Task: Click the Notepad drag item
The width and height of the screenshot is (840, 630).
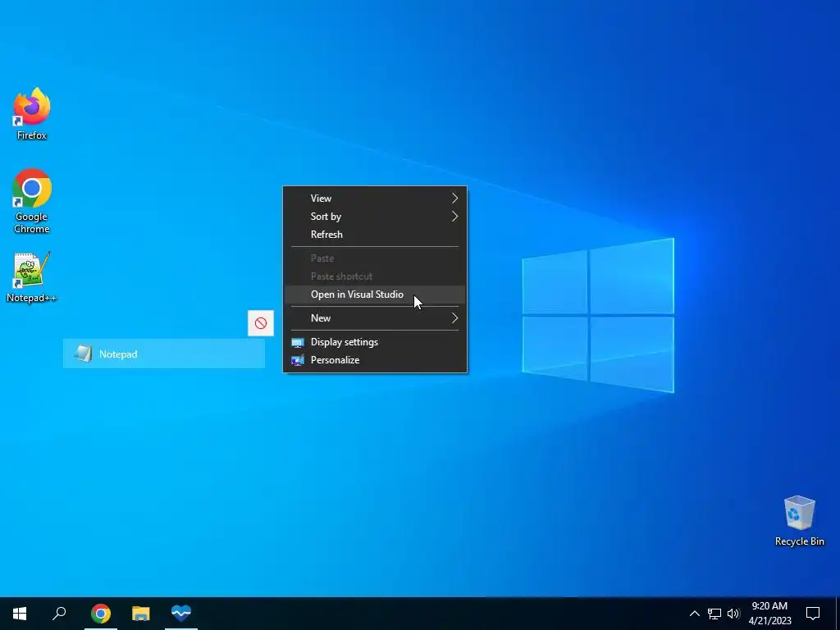Action: point(164,354)
